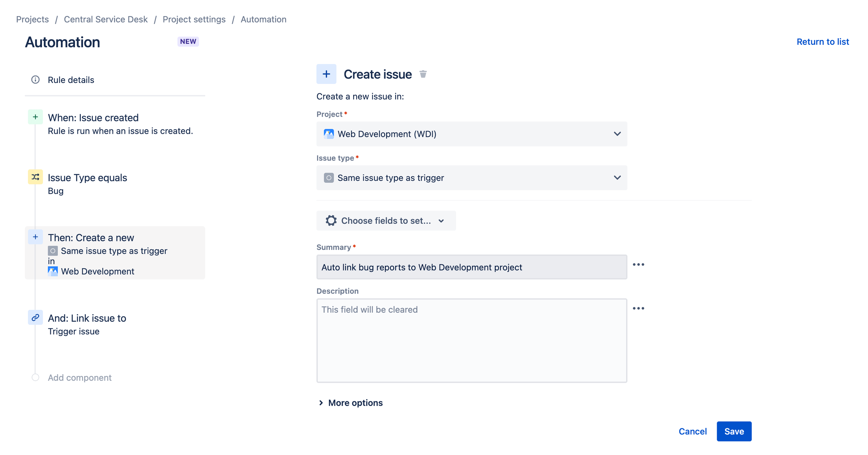868x455 pixels.
Task: Click the Summary input field to edit
Action: (x=471, y=267)
